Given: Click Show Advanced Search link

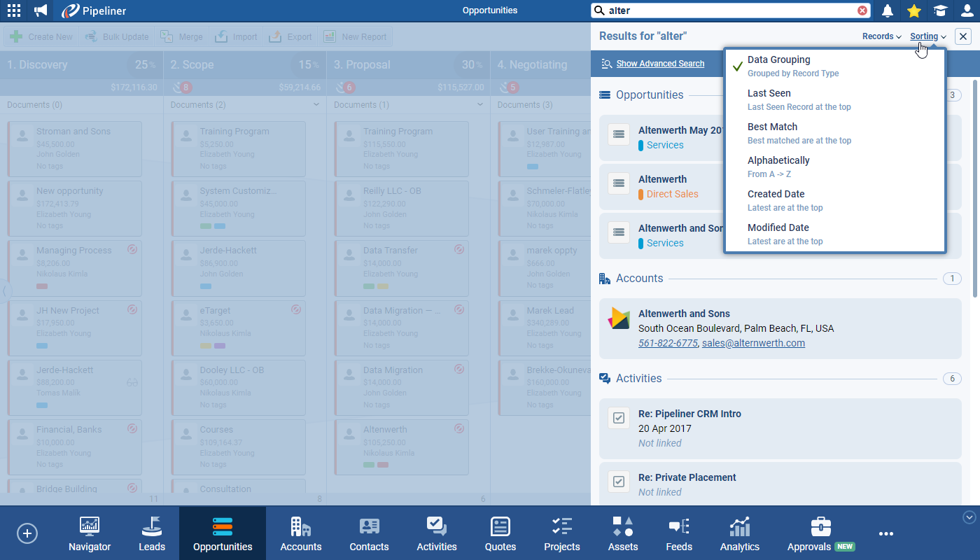Looking at the screenshot, I should click(660, 64).
